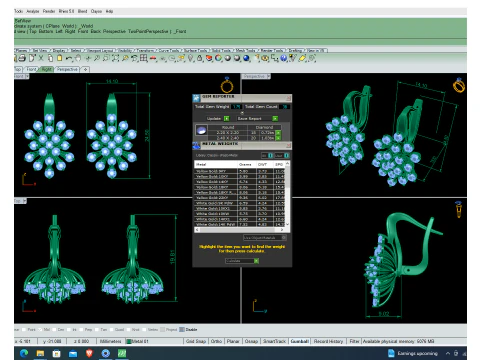
Task: Click the ring icon atop Front viewport
Action: (227, 85)
